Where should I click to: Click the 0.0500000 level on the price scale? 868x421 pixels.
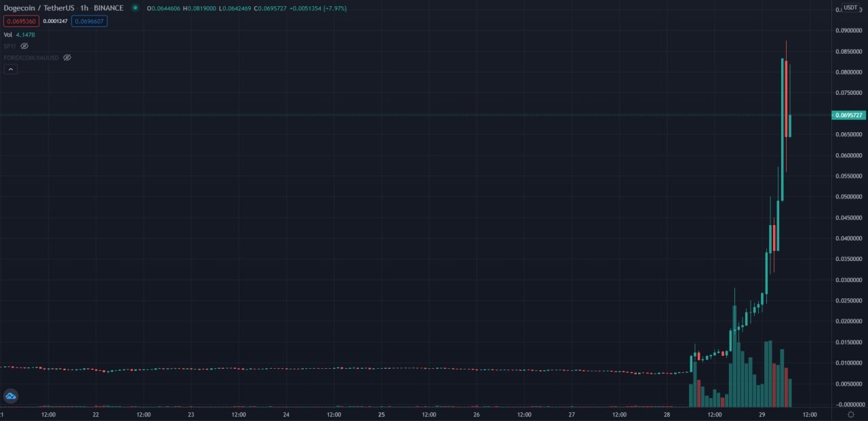(x=848, y=197)
